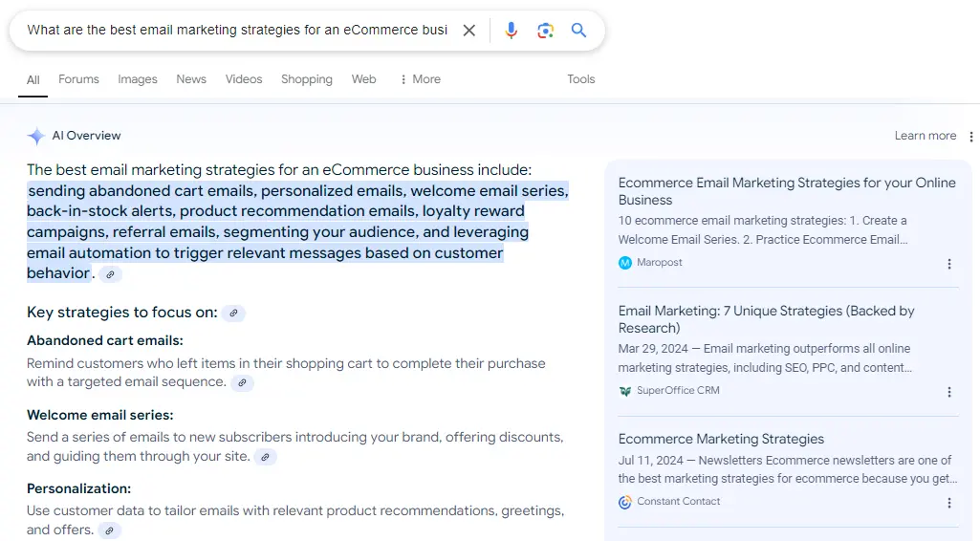
Task: Open three-dot options next to Learn more
Action: (x=971, y=137)
